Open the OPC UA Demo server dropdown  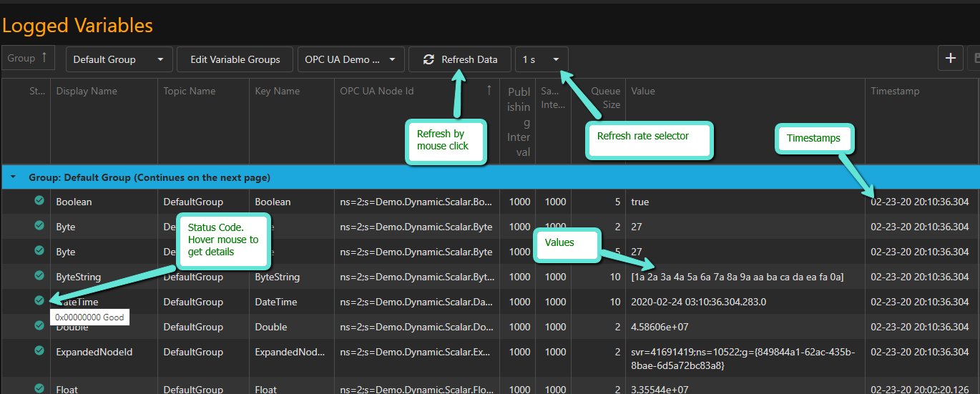tap(351, 59)
